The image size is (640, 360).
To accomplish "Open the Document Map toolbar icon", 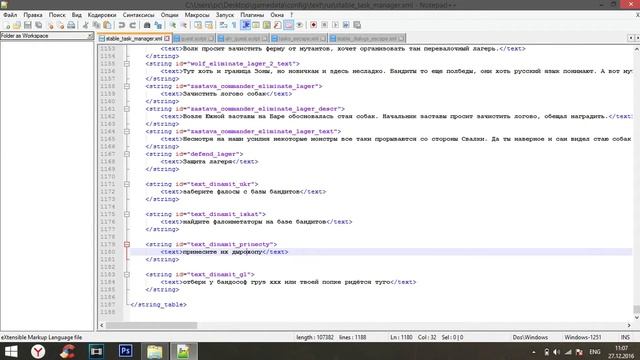I will point(267,25).
